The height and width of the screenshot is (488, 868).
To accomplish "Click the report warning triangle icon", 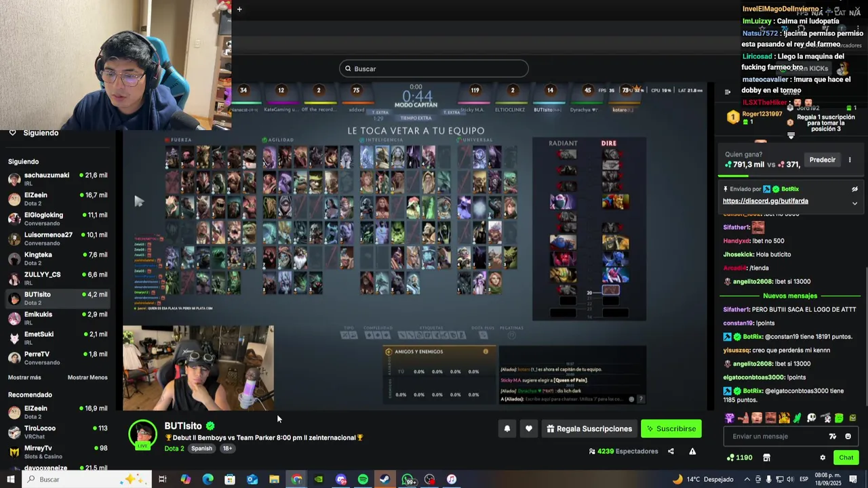I will (x=692, y=451).
